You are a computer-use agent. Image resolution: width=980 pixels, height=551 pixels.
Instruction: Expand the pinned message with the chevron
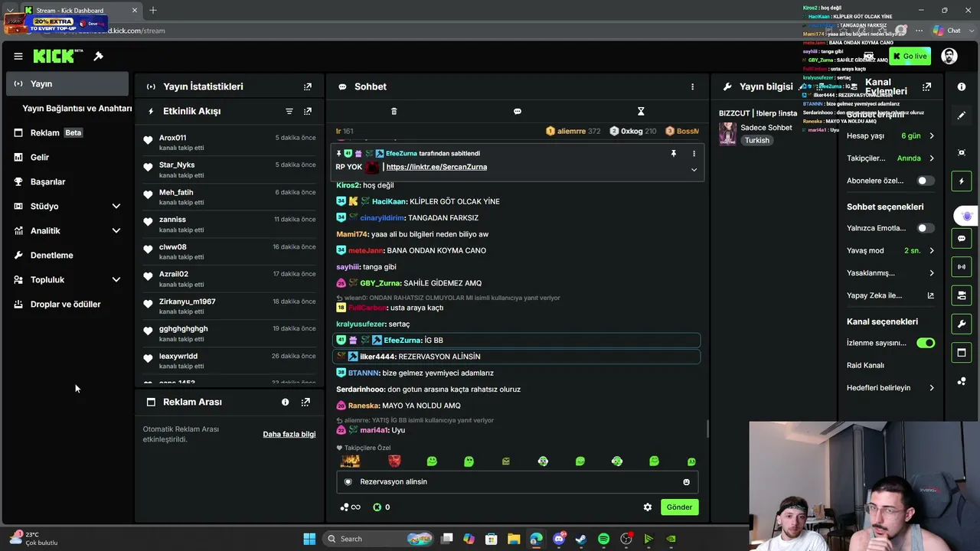point(694,169)
